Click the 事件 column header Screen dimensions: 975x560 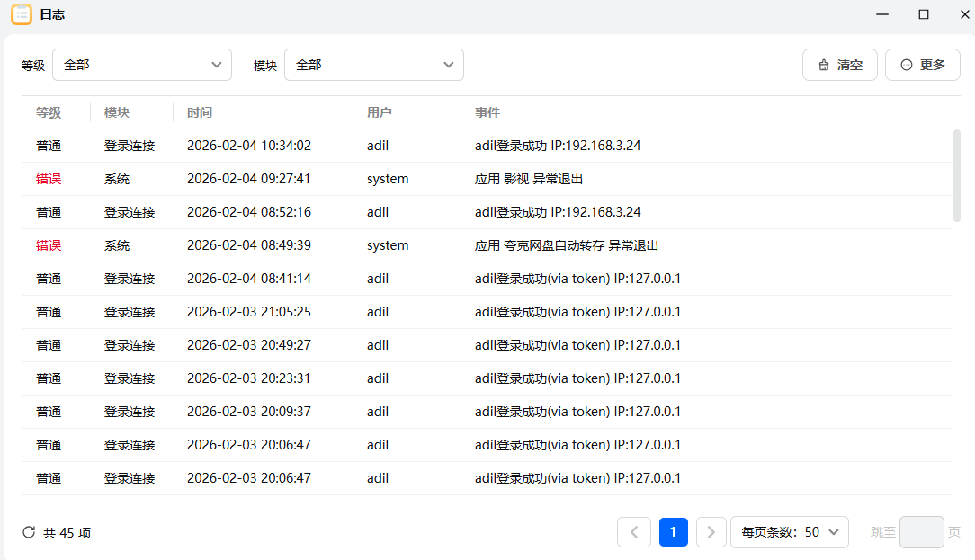(x=487, y=112)
